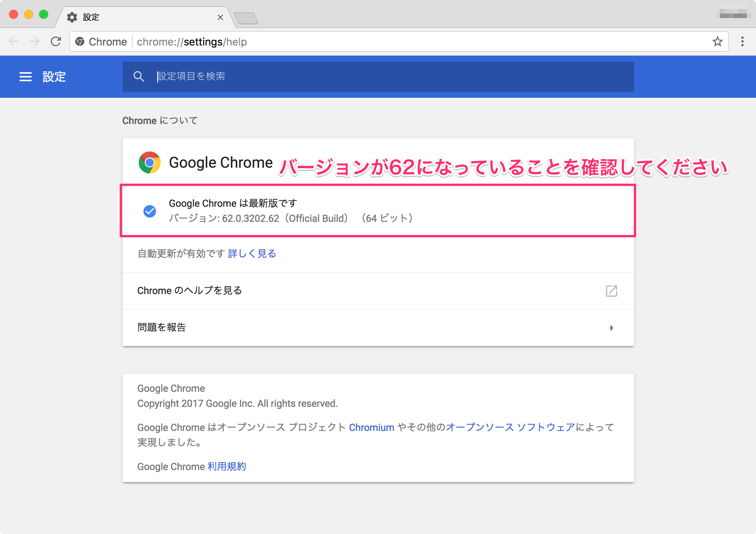Open the Chromium link
756x534 pixels.
tap(372, 428)
